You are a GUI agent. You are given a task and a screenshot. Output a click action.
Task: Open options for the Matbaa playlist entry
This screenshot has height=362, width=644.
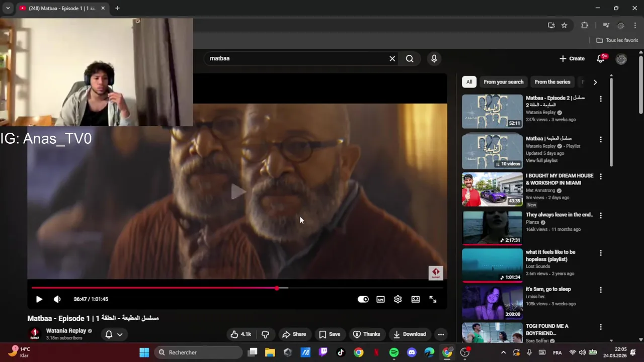coord(600,139)
